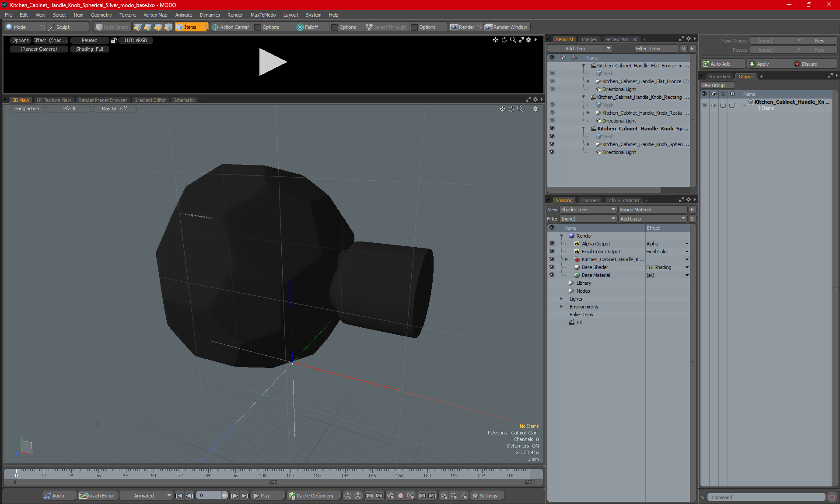Select Polygons selection mode icon

tap(158, 27)
